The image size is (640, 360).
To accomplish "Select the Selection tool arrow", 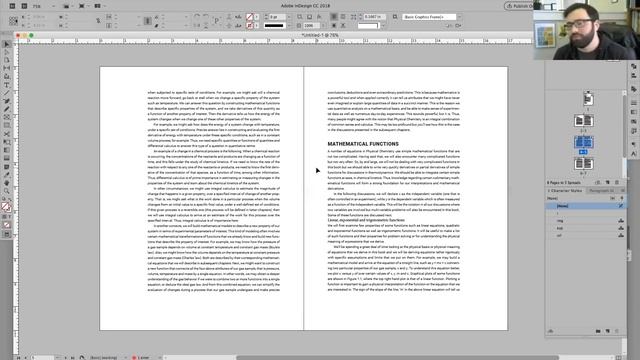I will click(x=7, y=44).
